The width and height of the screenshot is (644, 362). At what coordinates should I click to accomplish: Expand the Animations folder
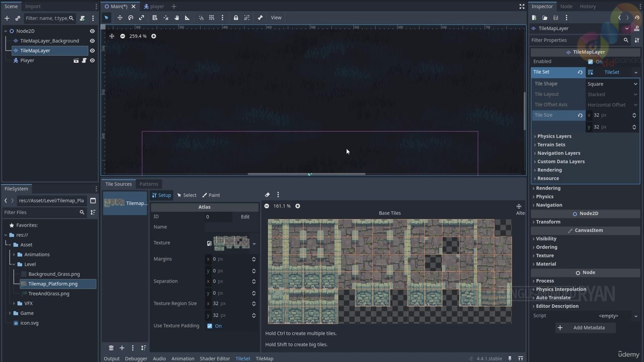pos(14,254)
